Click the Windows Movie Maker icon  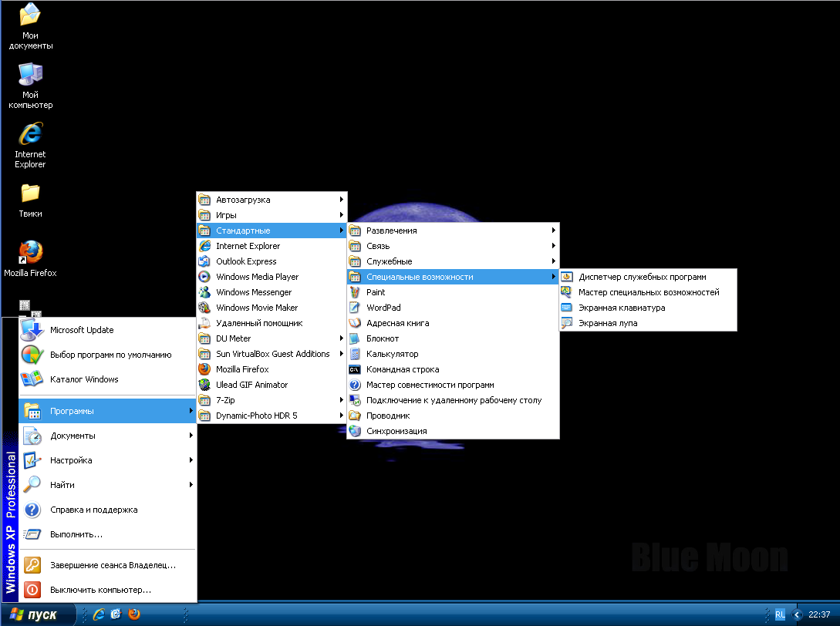[204, 308]
